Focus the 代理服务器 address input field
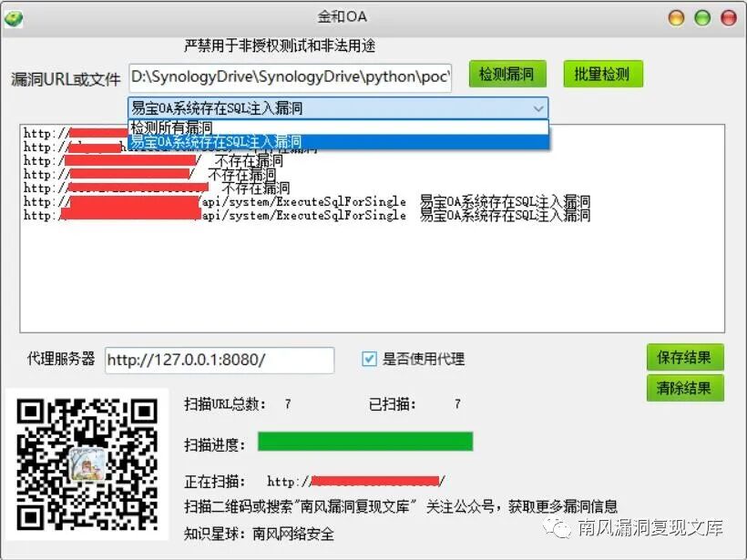 (220, 360)
